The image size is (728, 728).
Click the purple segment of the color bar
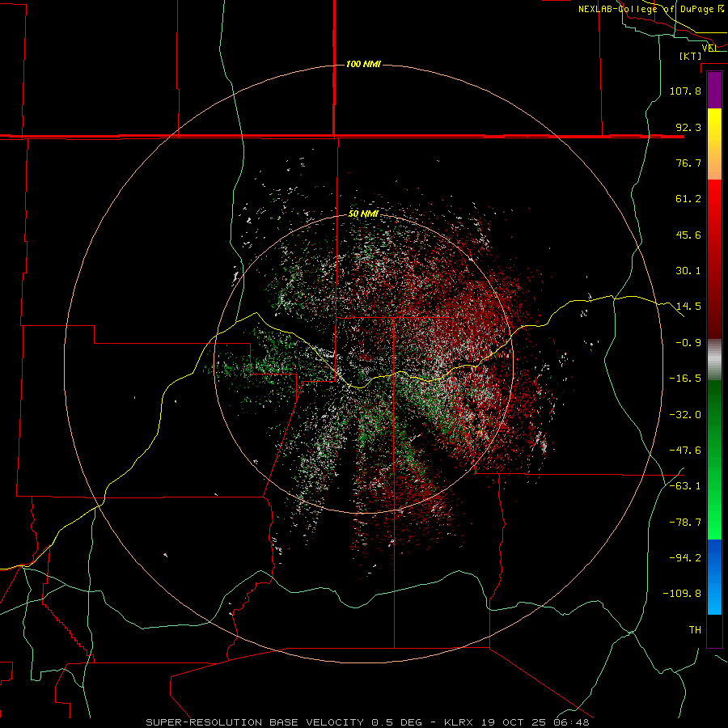[x=714, y=90]
